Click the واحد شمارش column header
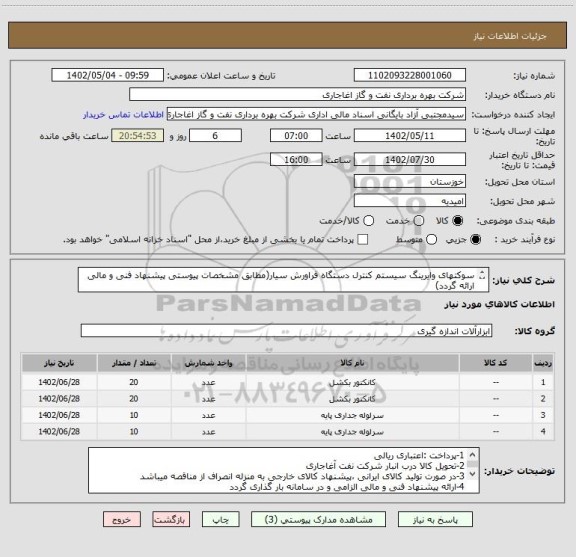The image size is (576, 557). [x=208, y=363]
